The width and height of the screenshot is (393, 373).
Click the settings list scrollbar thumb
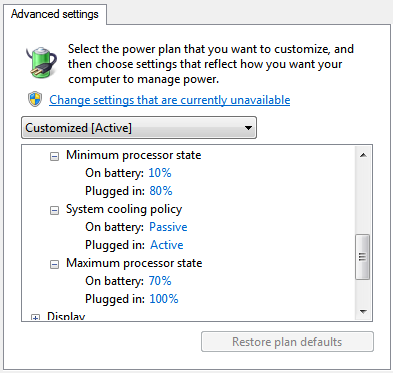(363, 257)
